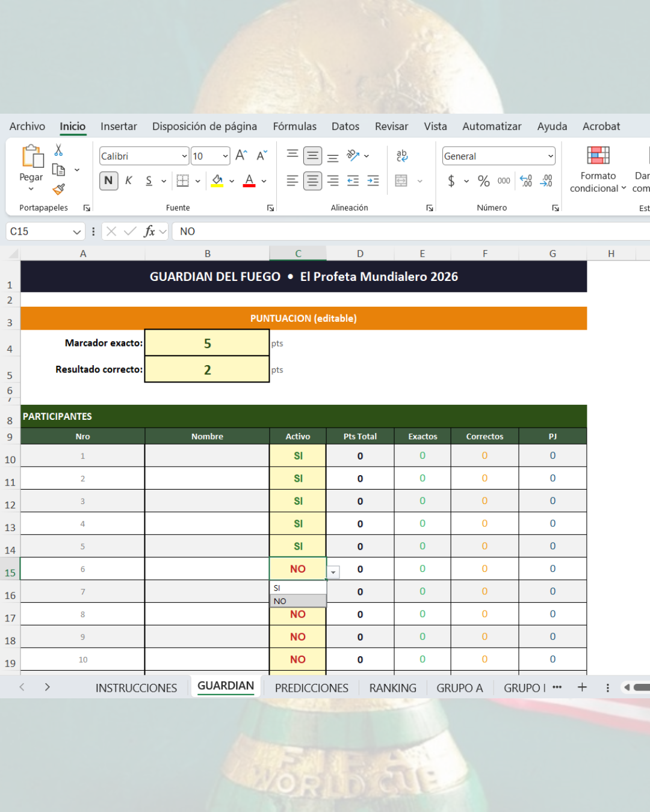
Task: Center text horizontally
Action: pos(312,180)
